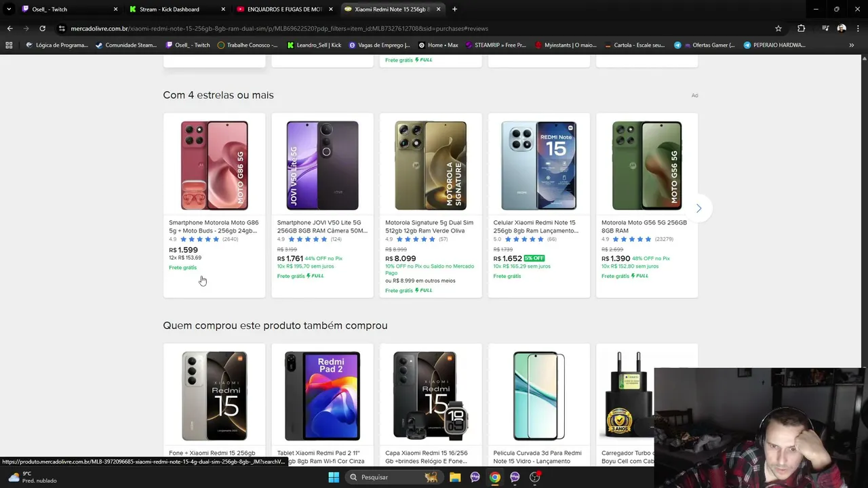Screen dimensions: 868x488
Task: Show next products in 4 estrelas carousel
Action: [x=698, y=208]
